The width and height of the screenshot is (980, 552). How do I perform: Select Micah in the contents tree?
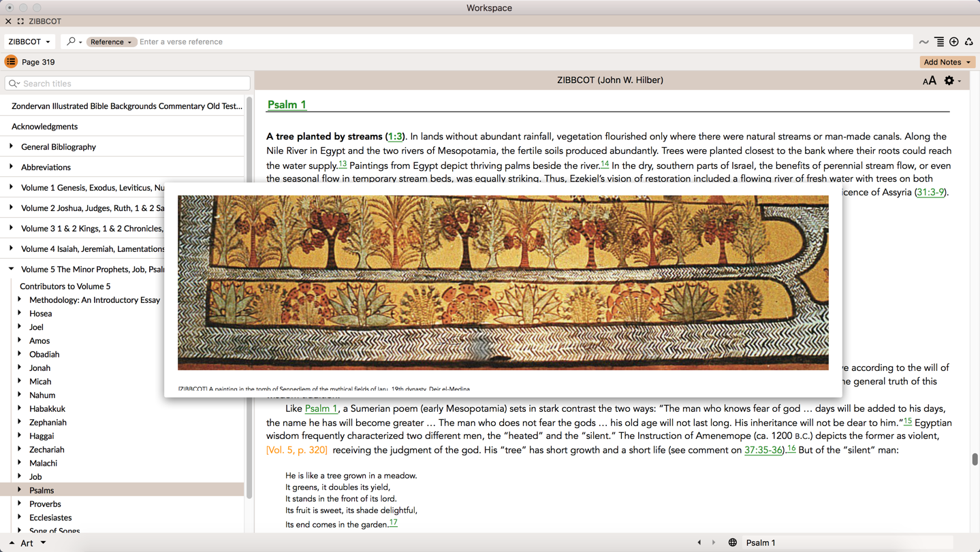(x=40, y=382)
